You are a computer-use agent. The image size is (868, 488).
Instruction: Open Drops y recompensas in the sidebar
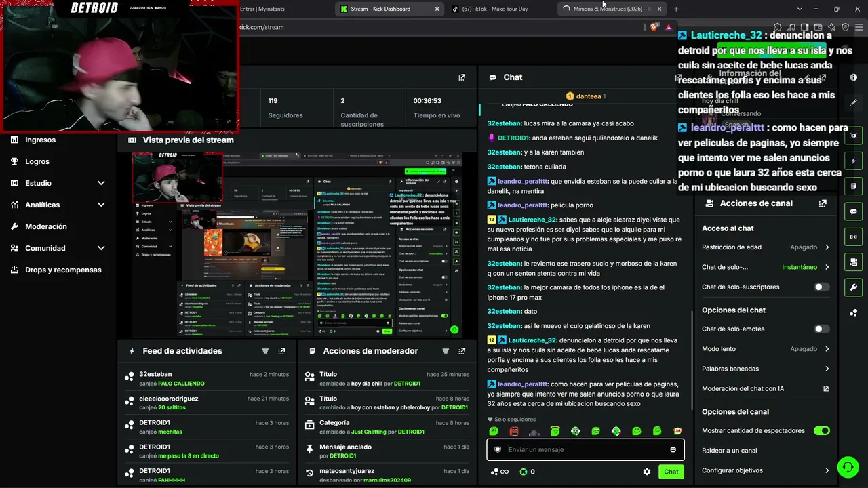63,270
